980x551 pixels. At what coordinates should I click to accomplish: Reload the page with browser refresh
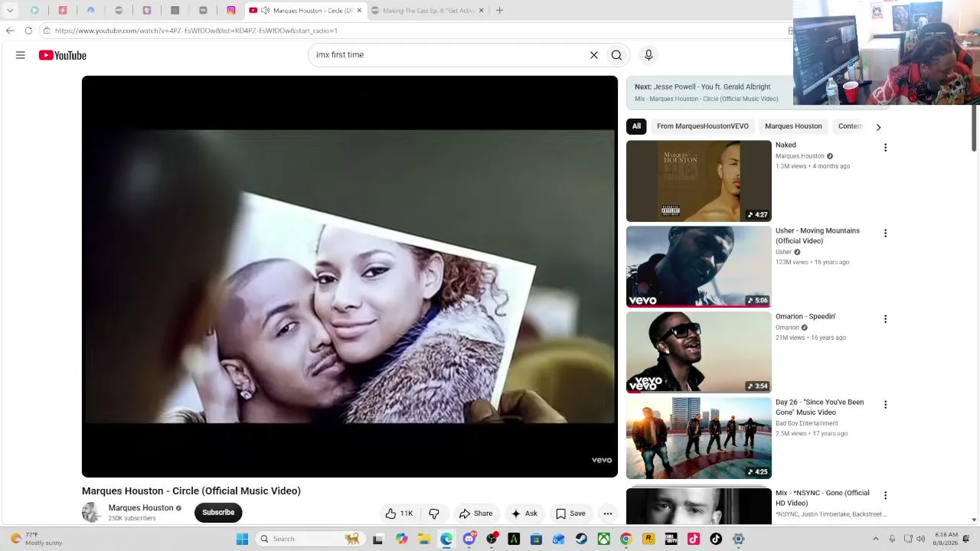click(28, 31)
